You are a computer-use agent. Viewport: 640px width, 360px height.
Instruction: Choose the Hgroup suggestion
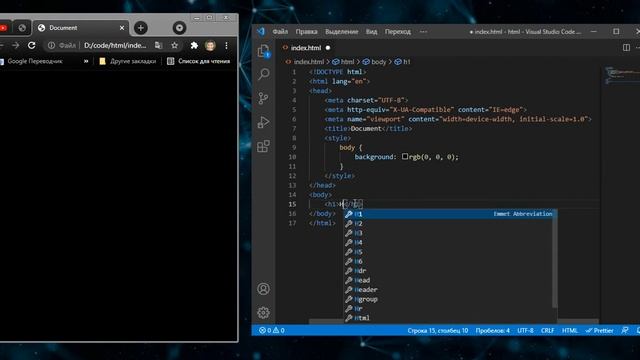pyautogui.click(x=447, y=299)
